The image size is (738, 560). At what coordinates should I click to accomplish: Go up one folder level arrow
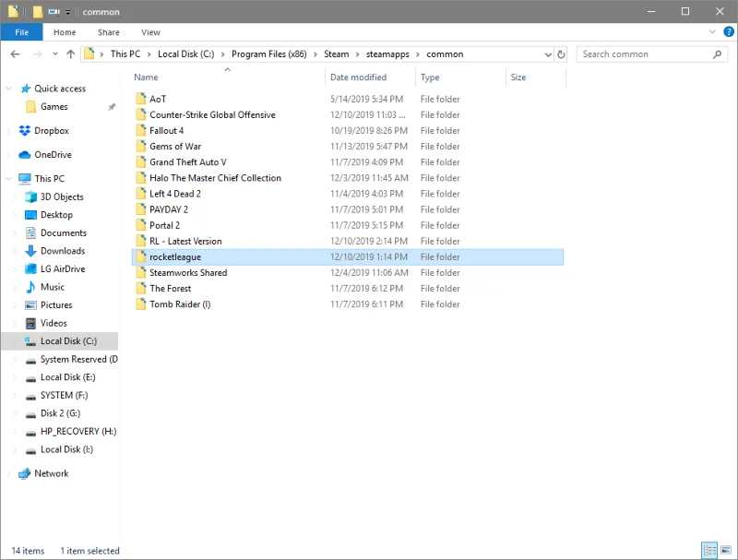click(71, 54)
